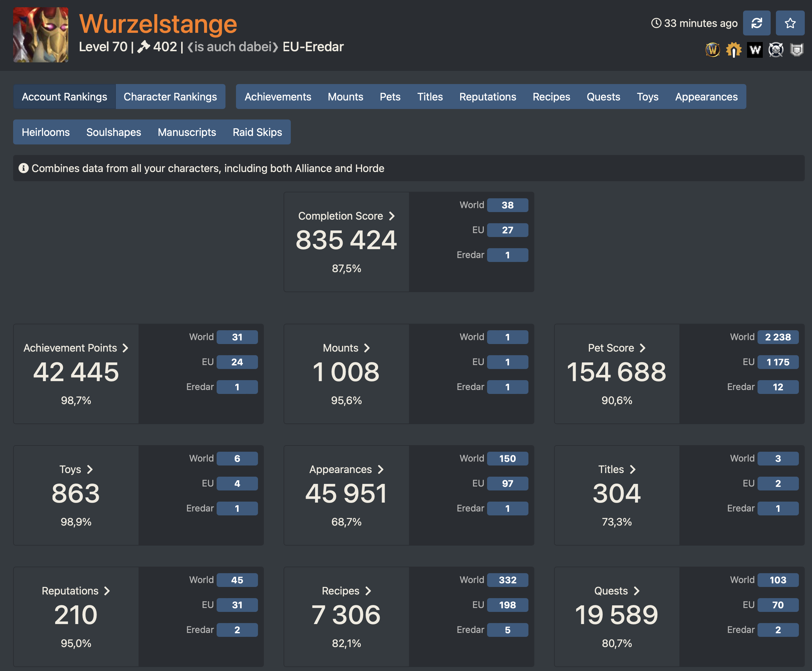Open the Raid Skips tab
Image resolution: width=812 pixels, height=671 pixels.
257,132
